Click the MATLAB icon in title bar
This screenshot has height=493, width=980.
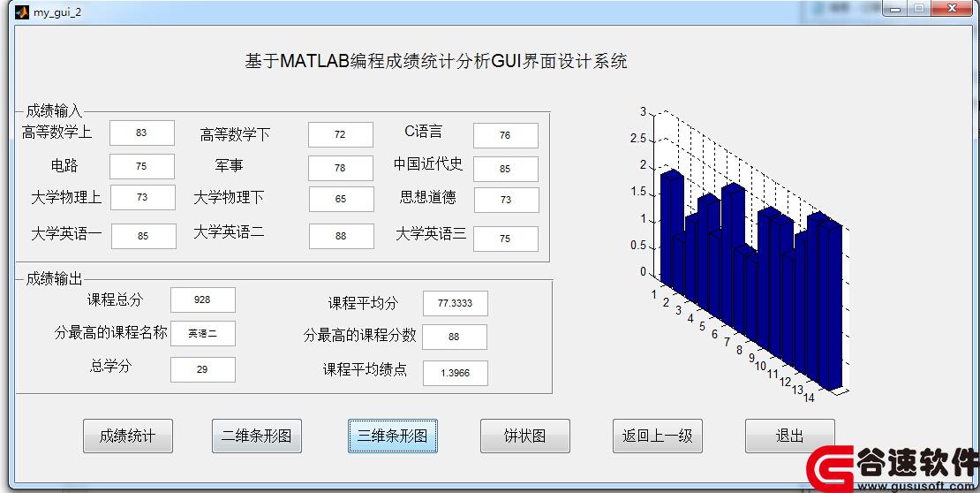pyautogui.click(x=22, y=11)
